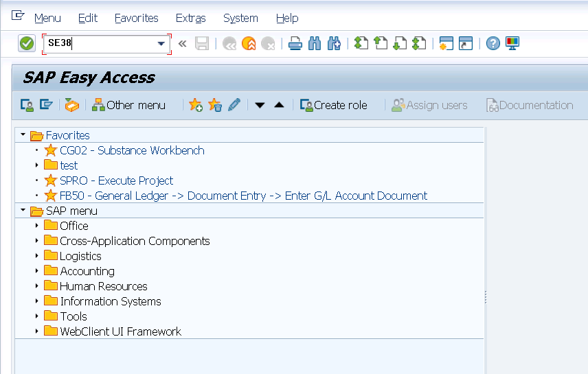The height and width of the screenshot is (374, 588).
Task: Click the Delete Favorites star trash icon
Action: pos(215,105)
